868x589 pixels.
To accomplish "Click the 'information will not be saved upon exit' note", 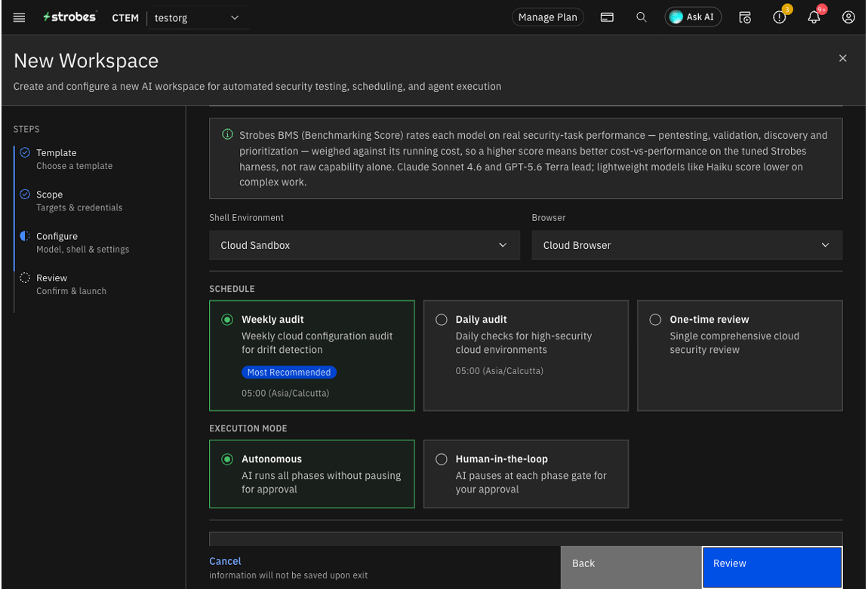I will click(x=288, y=575).
